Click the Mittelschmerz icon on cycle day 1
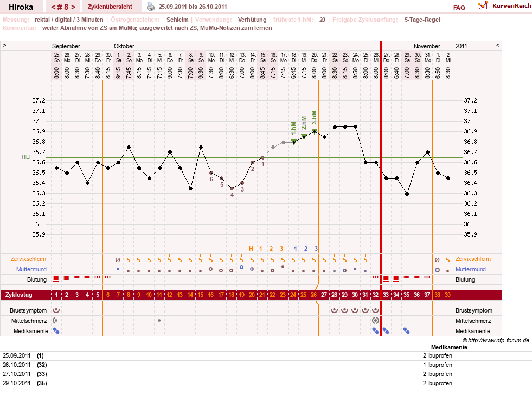 click(55, 321)
